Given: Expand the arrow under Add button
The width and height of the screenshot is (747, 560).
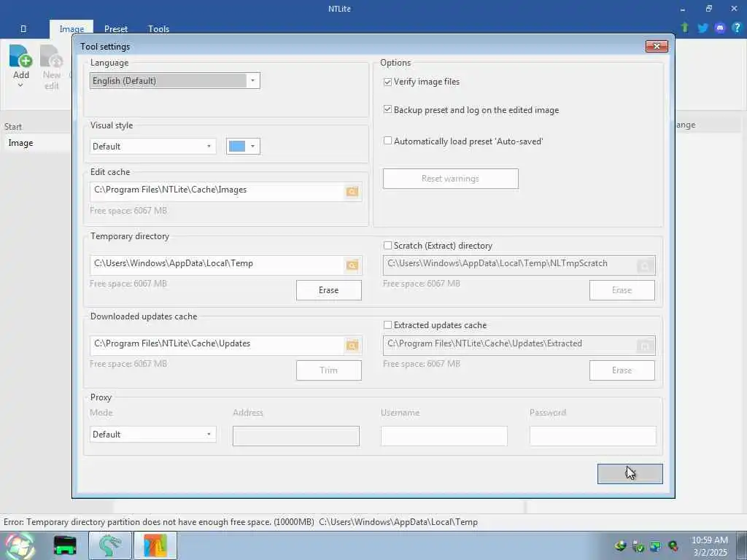Looking at the screenshot, I should (x=20, y=86).
